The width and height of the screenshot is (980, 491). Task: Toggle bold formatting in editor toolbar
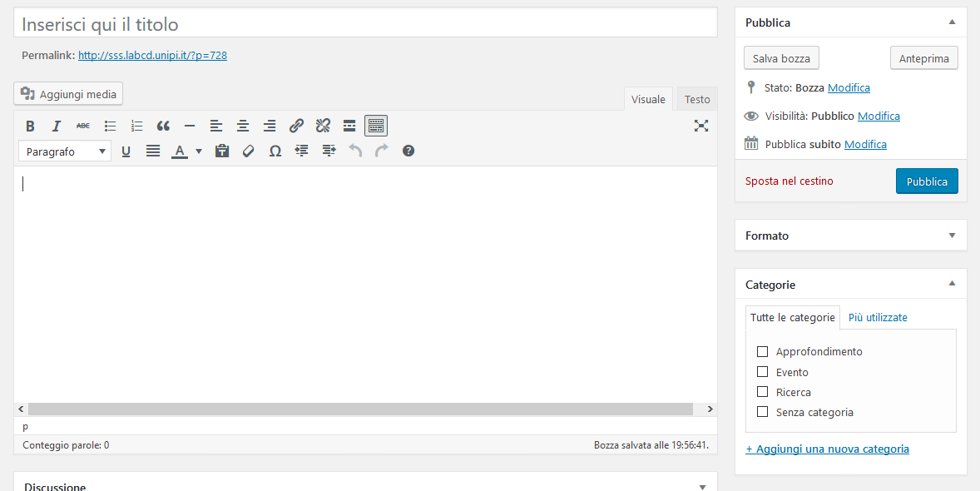tap(30, 126)
